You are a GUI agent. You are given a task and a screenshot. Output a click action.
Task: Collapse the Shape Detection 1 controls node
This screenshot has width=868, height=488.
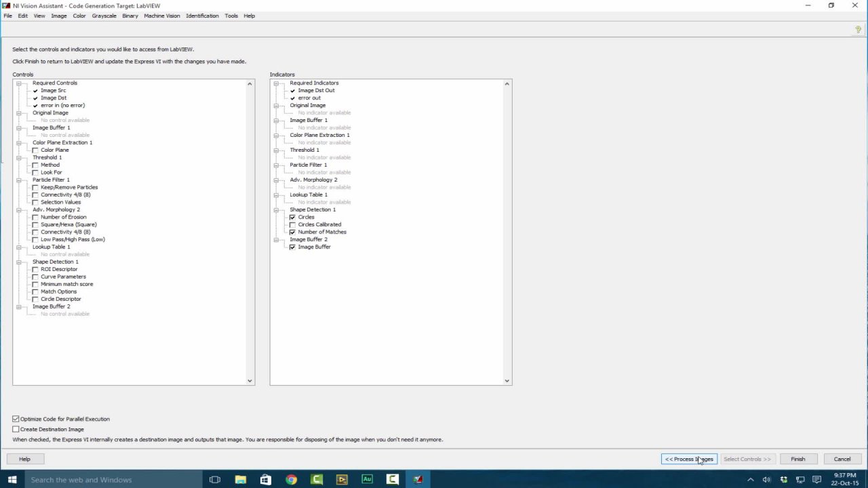coord(19,262)
